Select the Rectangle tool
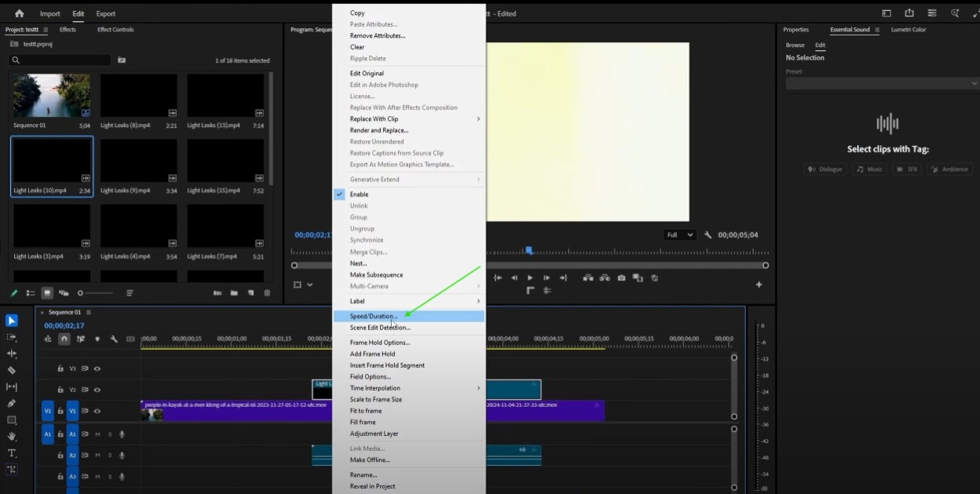Image resolution: width=980 pixels, height=494 pixels. [x=12, y=420]
